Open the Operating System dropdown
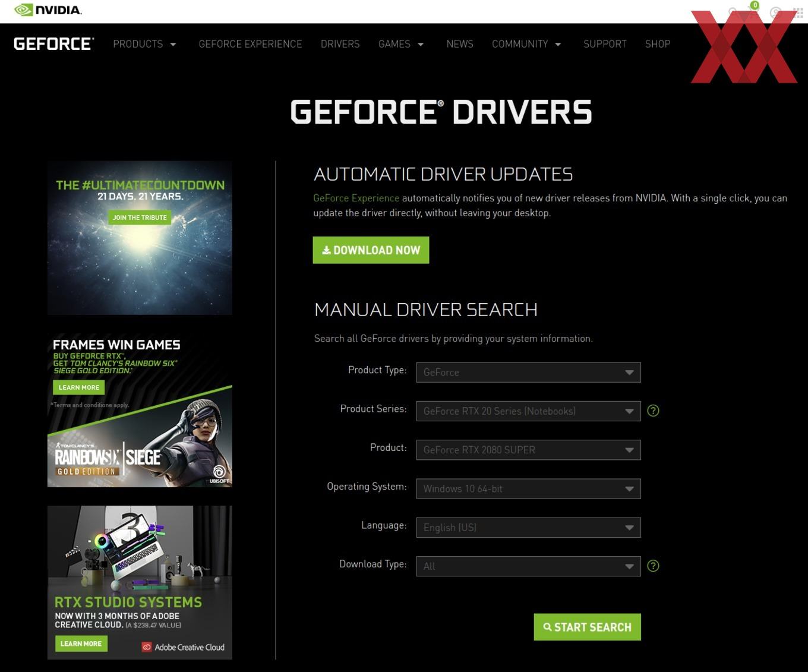Viewport: 808px width, 672px height. [529, 488]
